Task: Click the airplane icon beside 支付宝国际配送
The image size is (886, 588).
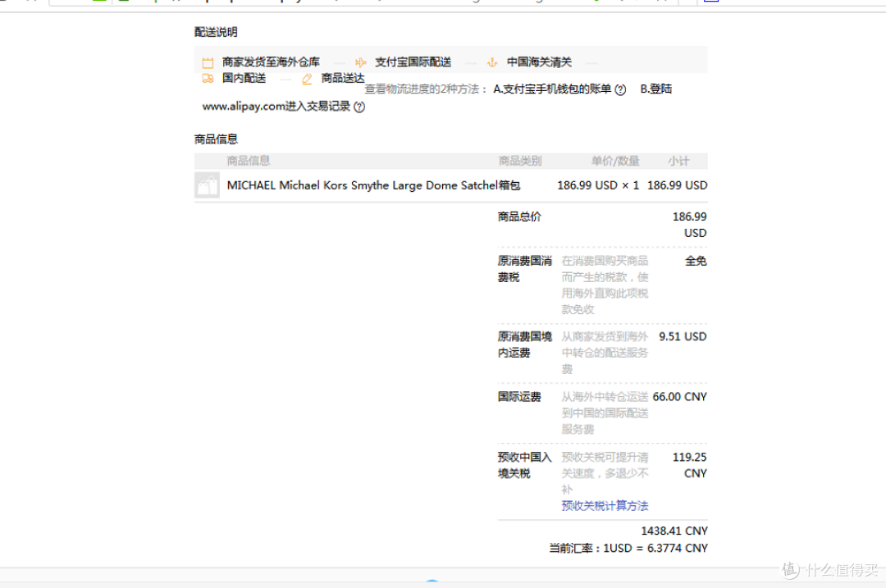Action: tap(360, 62)
